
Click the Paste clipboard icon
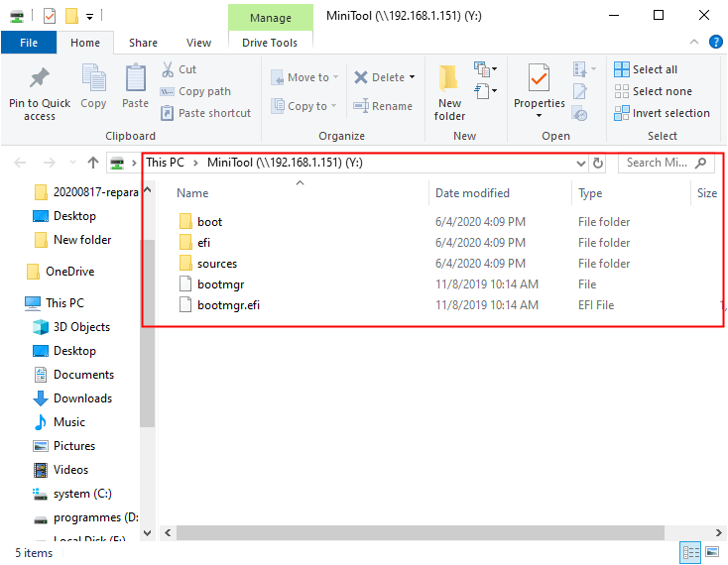[x=136, y=78]
